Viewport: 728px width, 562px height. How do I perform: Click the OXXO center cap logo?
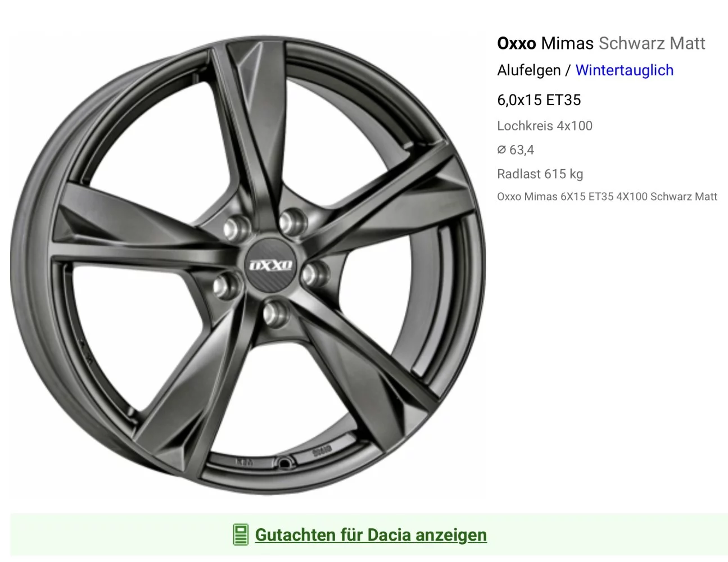(x=271, y=265)
